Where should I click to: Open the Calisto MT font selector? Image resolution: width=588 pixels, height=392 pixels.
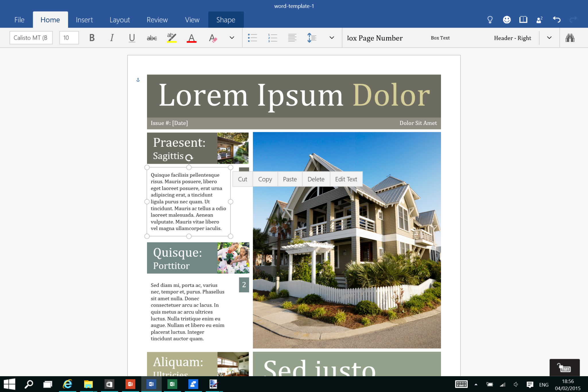tap(31, 38)
